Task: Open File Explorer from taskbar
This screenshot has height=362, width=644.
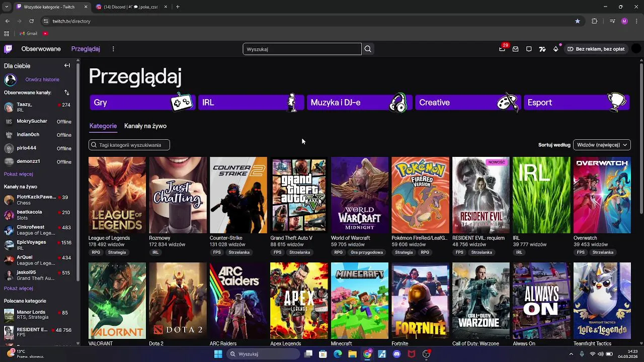Action: point(353,354)
